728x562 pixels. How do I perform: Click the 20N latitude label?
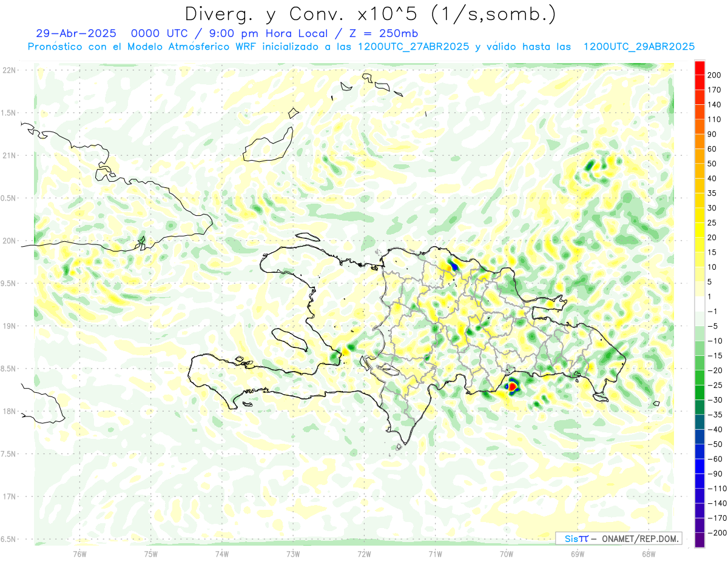coord(9,241)
